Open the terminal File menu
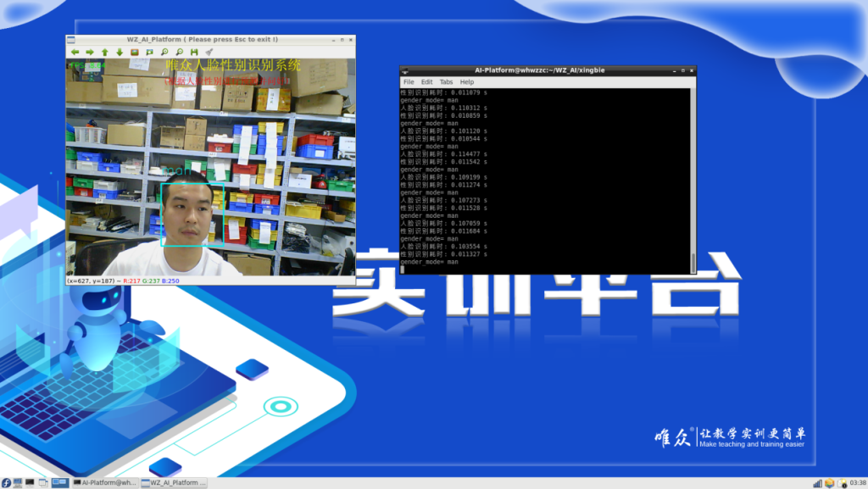 (x=409, y=82)
